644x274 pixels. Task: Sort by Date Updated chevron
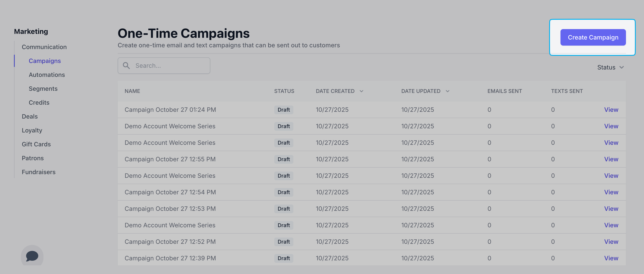click(447, 91)
